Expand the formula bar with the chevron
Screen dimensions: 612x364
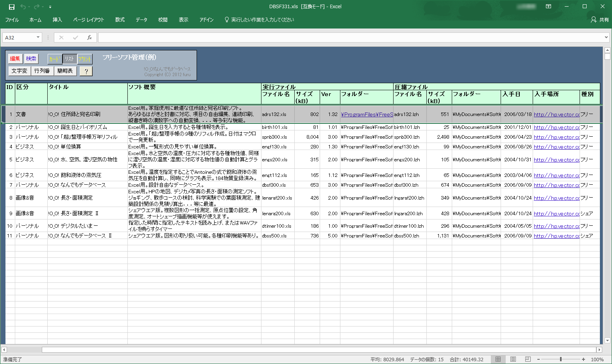(606, 37)
